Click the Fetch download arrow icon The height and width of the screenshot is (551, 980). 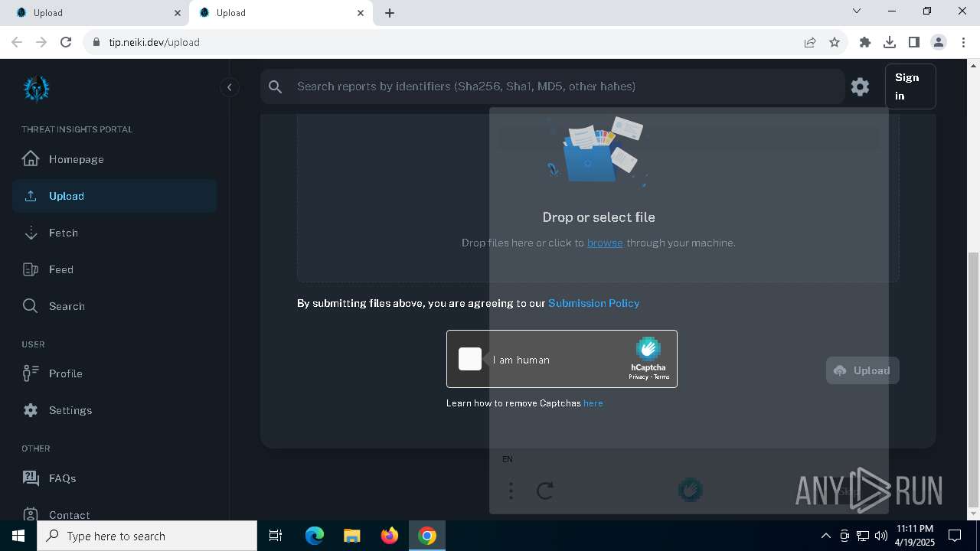pos(31,233)
